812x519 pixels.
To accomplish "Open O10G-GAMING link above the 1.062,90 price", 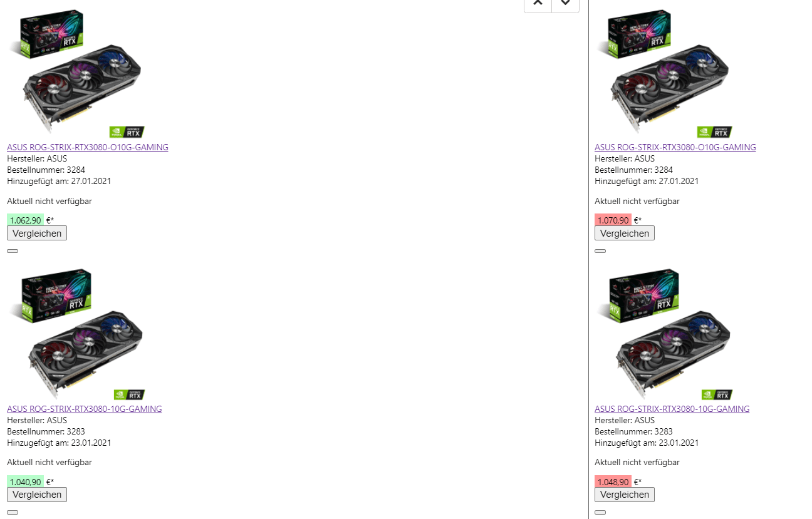I will (x=88, y=147).
